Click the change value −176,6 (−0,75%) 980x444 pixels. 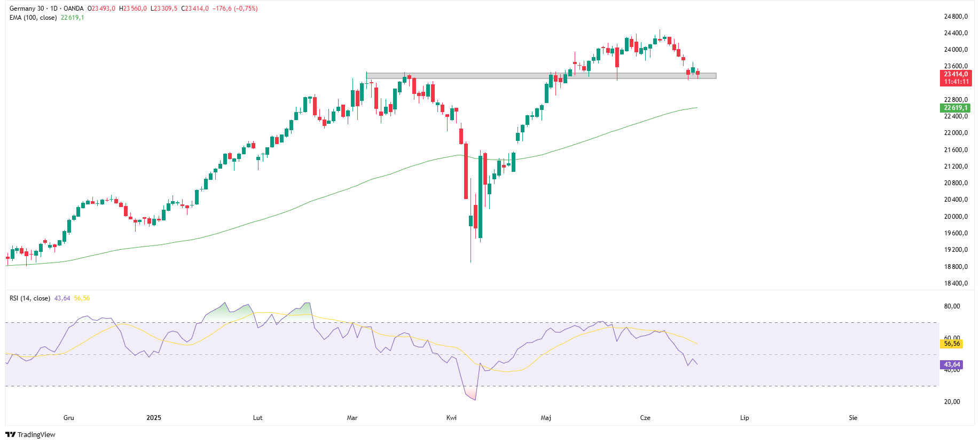click(x=235, y=9)
